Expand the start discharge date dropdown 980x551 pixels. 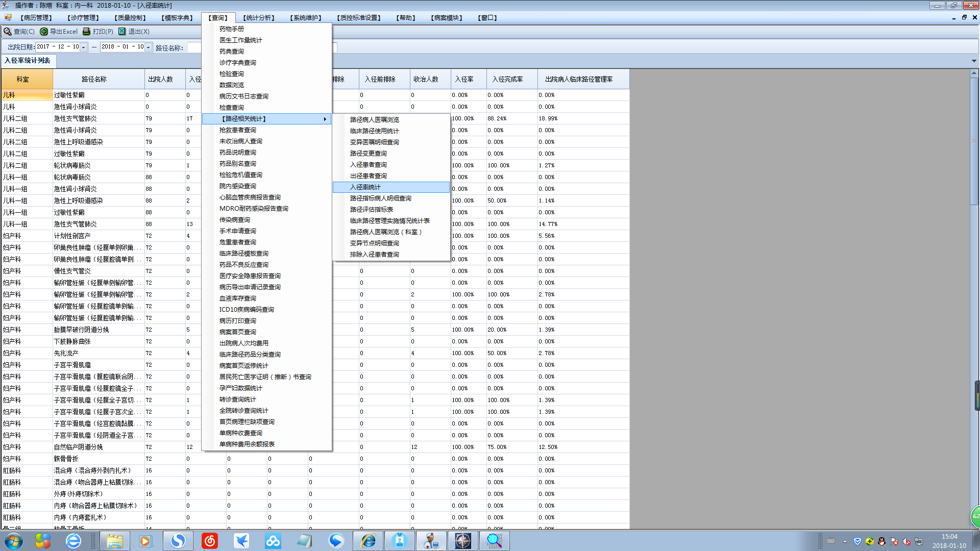click(83, 47)
